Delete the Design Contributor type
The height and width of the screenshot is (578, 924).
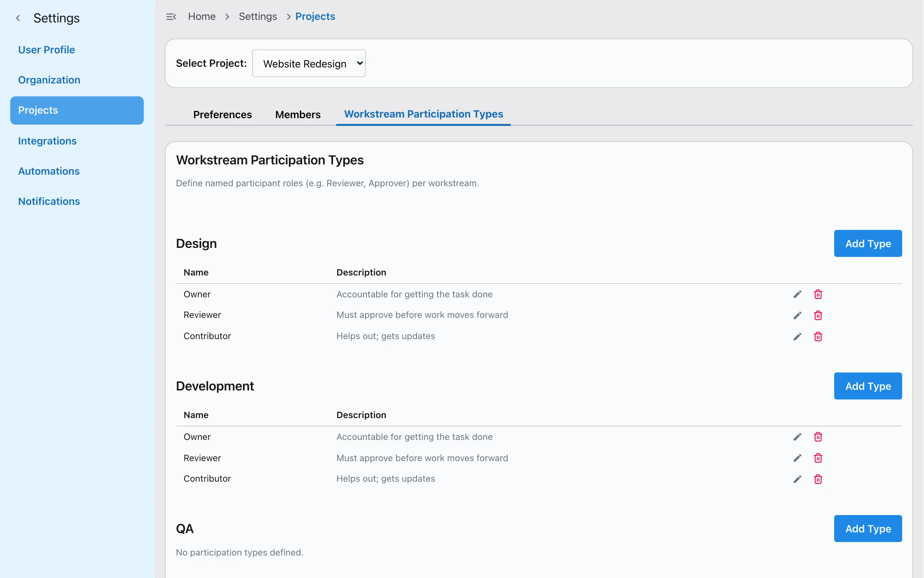coord(818,337)
